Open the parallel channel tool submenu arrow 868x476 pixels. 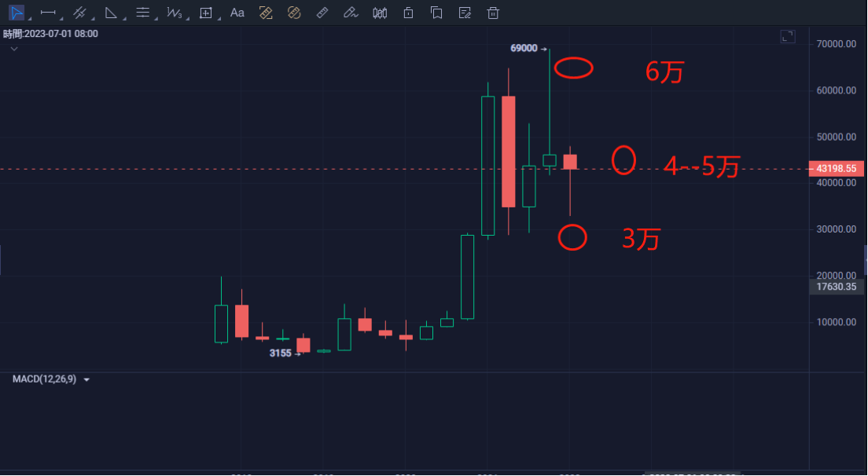[93, 18]
